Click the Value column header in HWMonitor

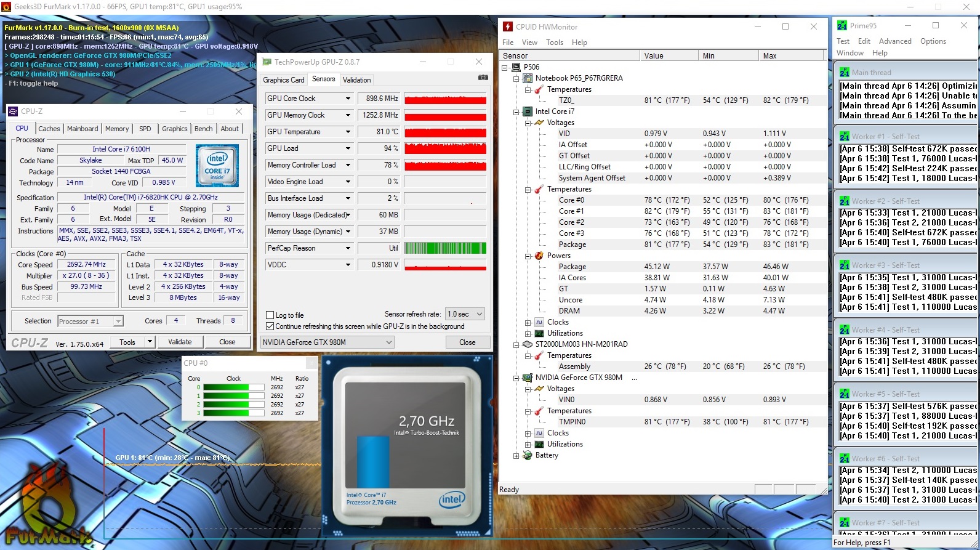click(670, 55)
